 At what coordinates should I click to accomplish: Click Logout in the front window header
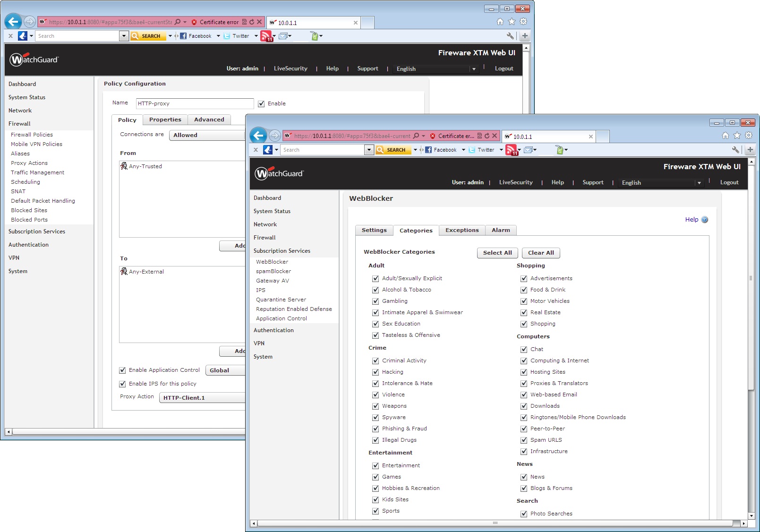pos(729,182)
